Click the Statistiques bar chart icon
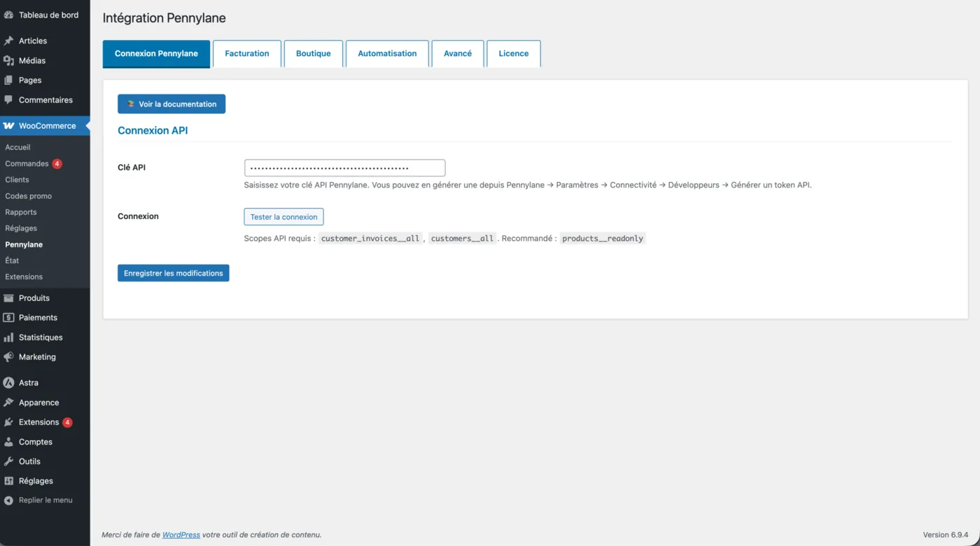 (8, 337)
